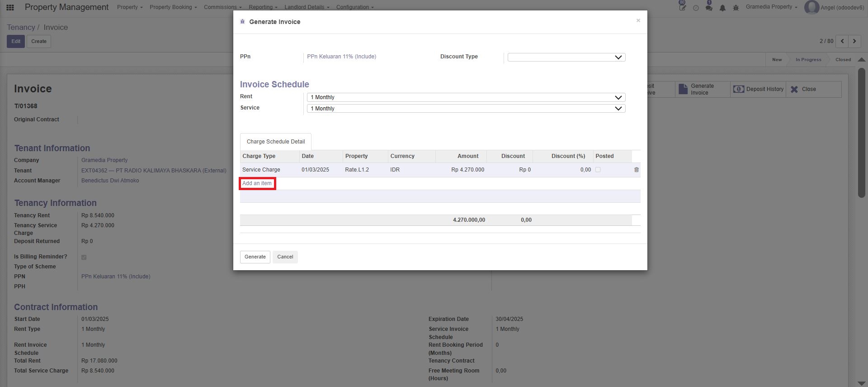
Task: Sort by Property column header
Action: (x=365, y=156)
